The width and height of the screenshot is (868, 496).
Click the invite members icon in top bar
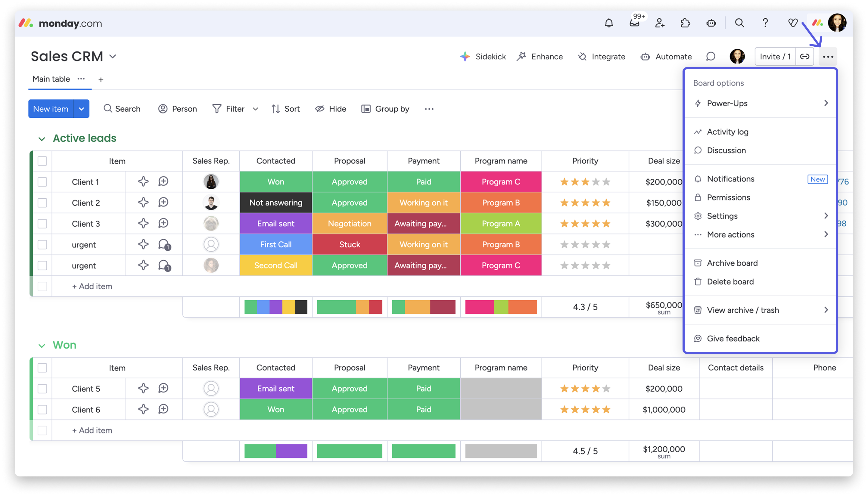660,23
